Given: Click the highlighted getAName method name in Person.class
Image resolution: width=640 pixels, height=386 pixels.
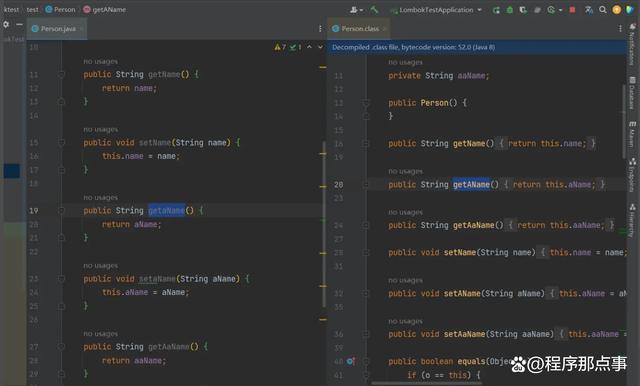Looking at the screenshot, I should (471, 185).
